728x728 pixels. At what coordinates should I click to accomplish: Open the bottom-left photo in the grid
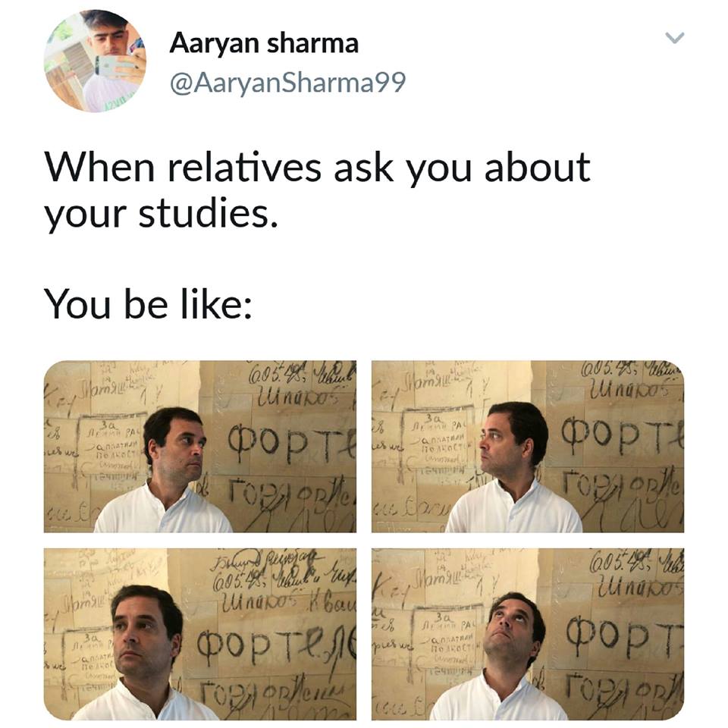[200, 634]
